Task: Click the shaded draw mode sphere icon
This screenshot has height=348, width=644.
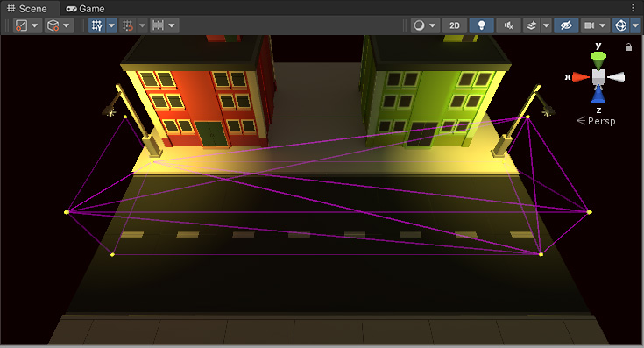Action: click(419, 25)
